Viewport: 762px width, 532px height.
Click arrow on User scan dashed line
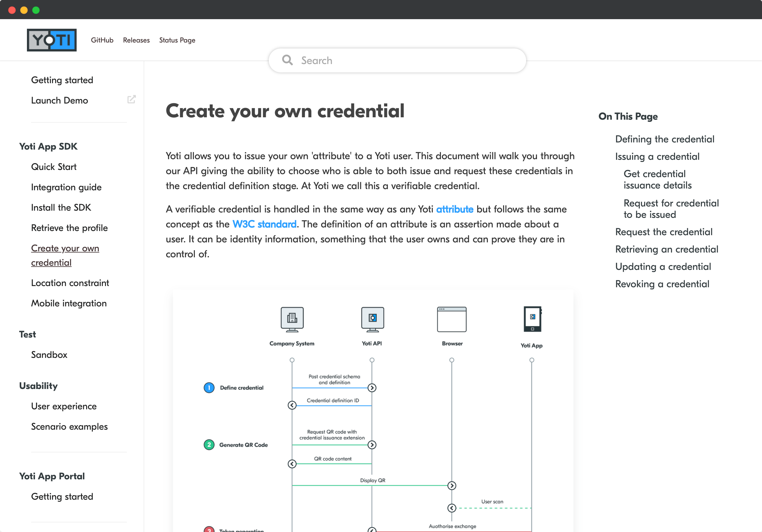point(452,508)
